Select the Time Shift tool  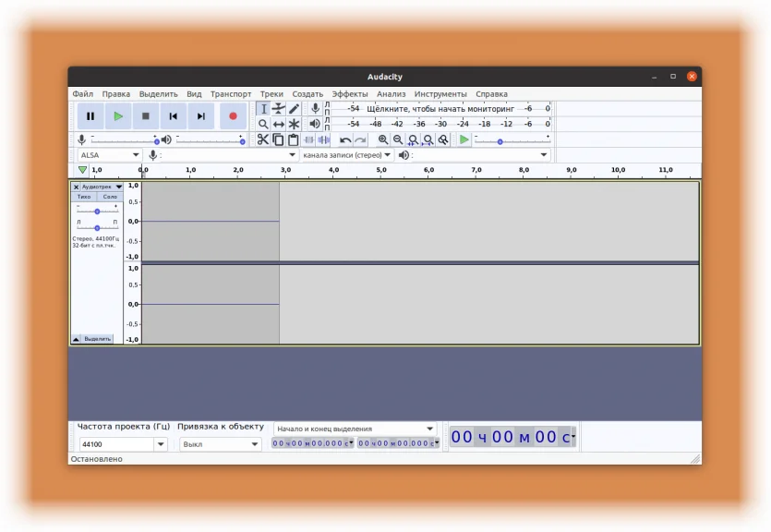pos(279,124)
